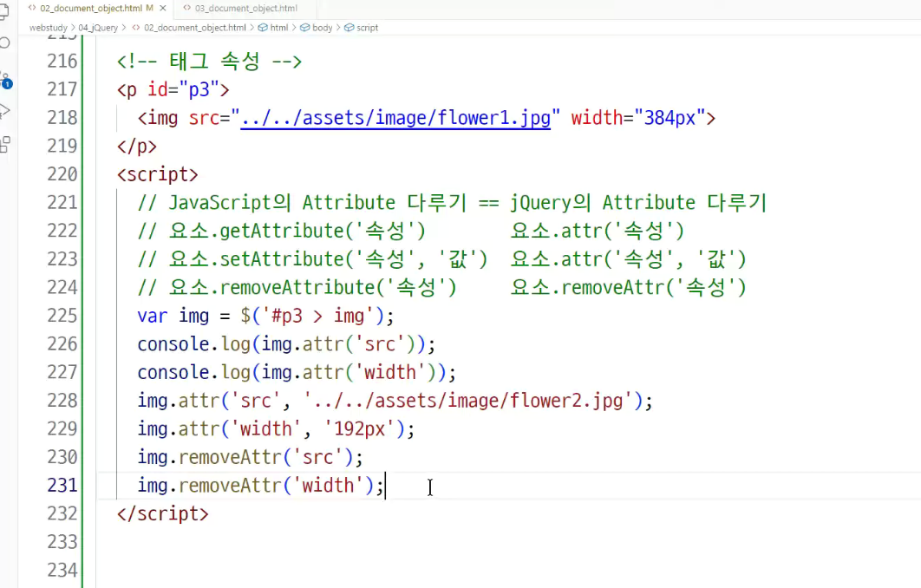Click the id value "p3" on line 217
921x588 pixels.
(x=199, y=89)
